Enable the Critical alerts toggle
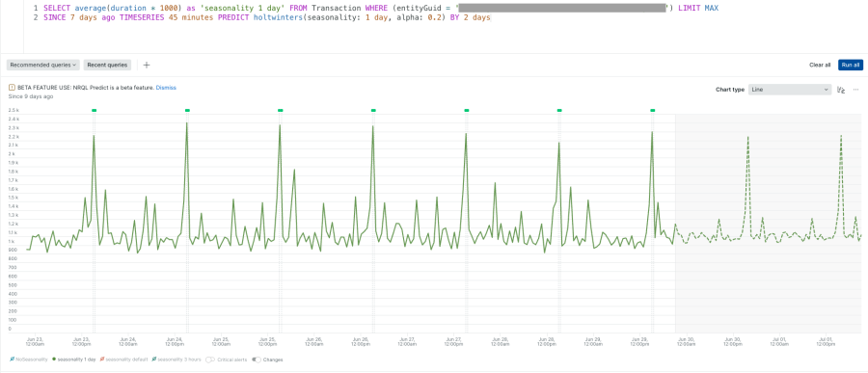 pos(210,360)
